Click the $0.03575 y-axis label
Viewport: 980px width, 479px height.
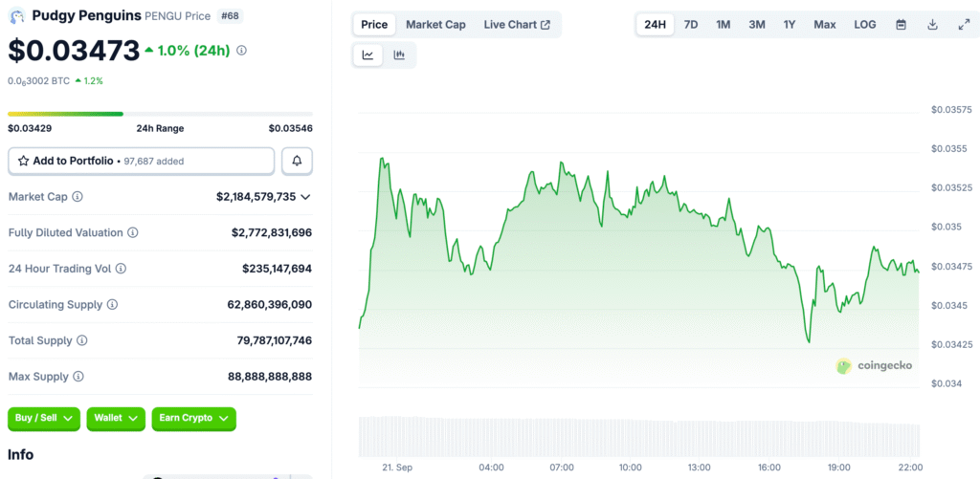[951, 110]
